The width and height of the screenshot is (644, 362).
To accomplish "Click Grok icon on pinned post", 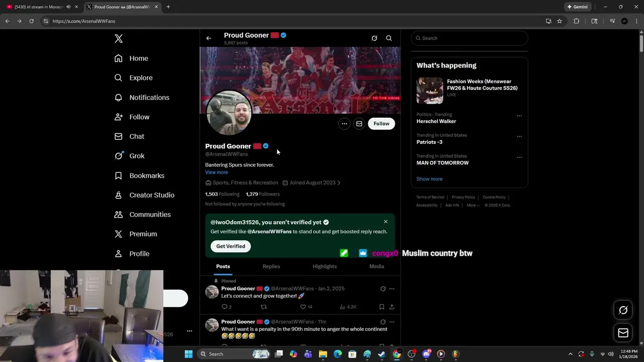I will pyautogui.click(x=383, y=289).
